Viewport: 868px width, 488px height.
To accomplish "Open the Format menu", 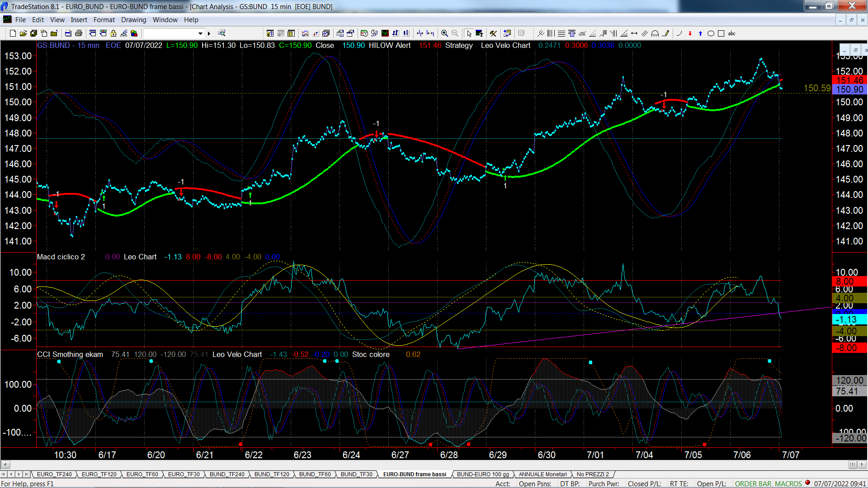I will (104, 19).
